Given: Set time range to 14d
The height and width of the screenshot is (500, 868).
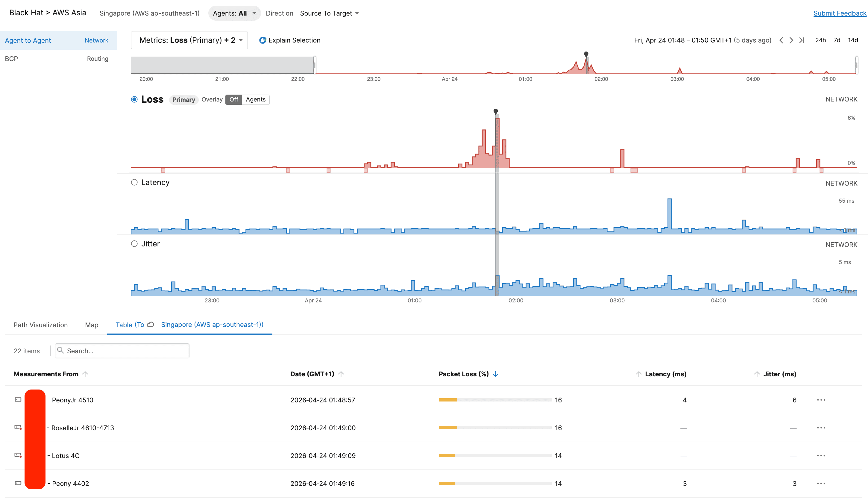Looking at the screenshot, I should [853, 40].
